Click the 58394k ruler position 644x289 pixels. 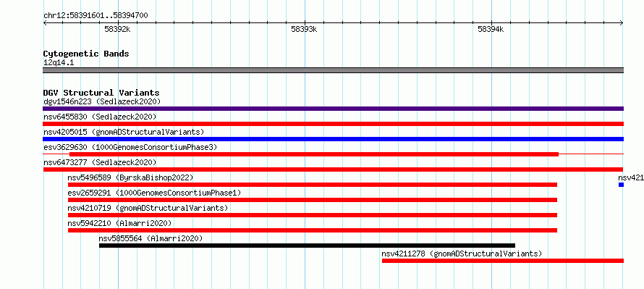click(x=491, y=29)
